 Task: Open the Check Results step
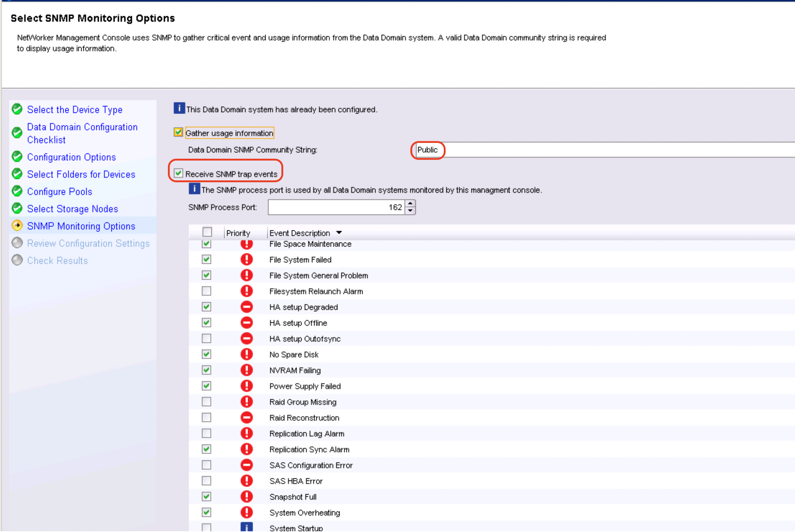(x=58, y=260)
